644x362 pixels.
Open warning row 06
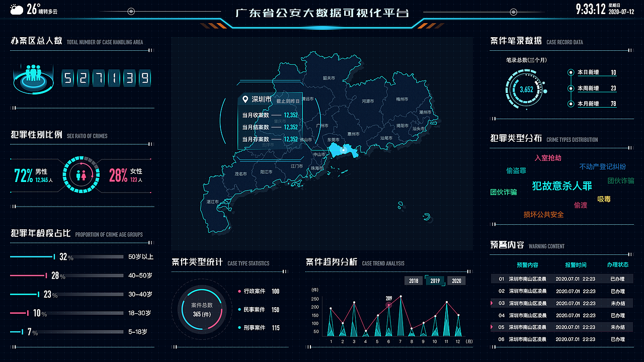562,339
